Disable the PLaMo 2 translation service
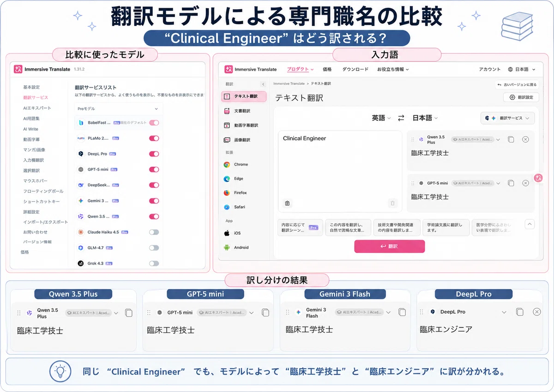554x392 pixels. [154, 138]
